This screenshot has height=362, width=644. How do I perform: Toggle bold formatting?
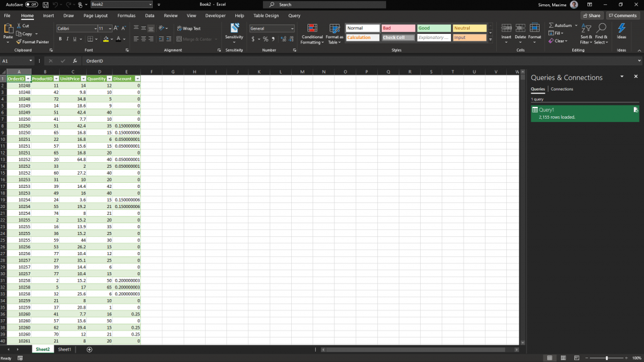tap(60, 39)
